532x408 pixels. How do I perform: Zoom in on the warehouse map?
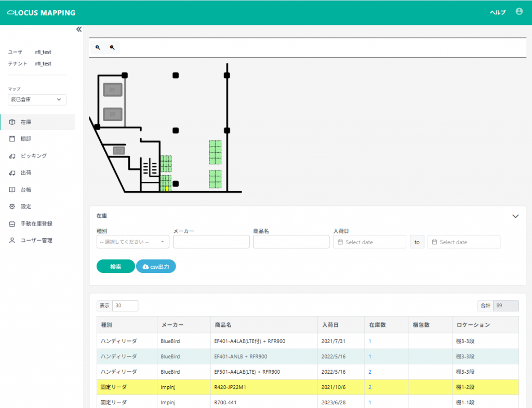tap(98, 47)
